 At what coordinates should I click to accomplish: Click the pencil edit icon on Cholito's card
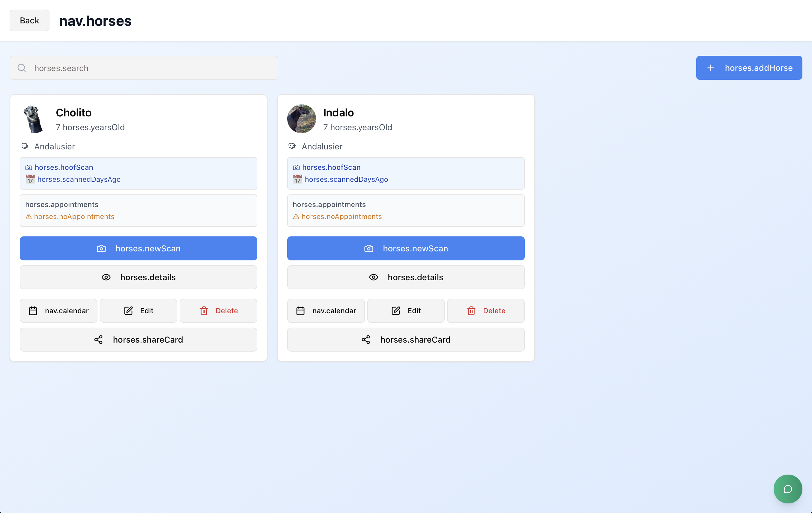(128, 310)
